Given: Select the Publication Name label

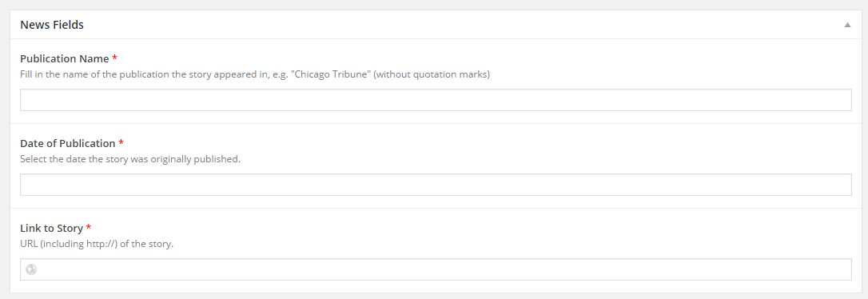Looking at the screenshot, I should tap(64, 58).
